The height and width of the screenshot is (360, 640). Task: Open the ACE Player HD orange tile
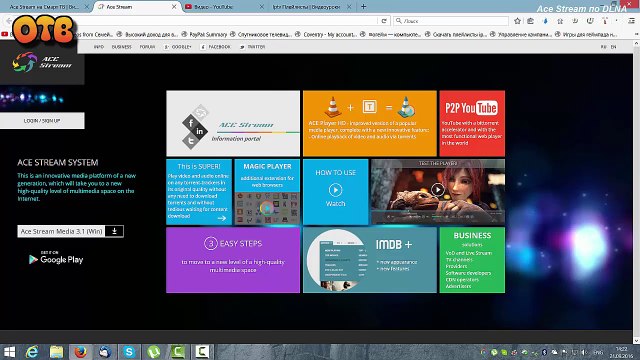point(370,123)
